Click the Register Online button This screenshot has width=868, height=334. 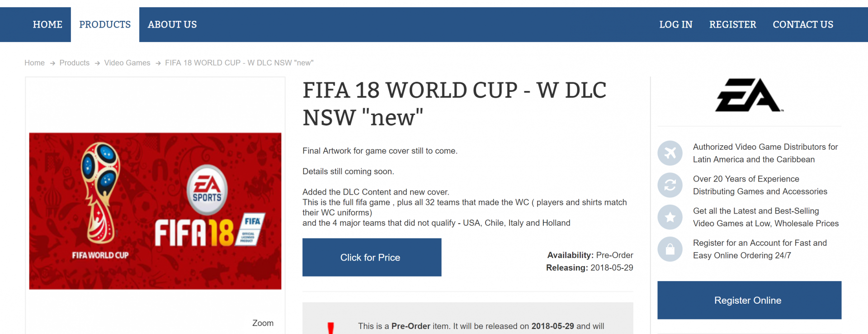[x=749, y=301]
